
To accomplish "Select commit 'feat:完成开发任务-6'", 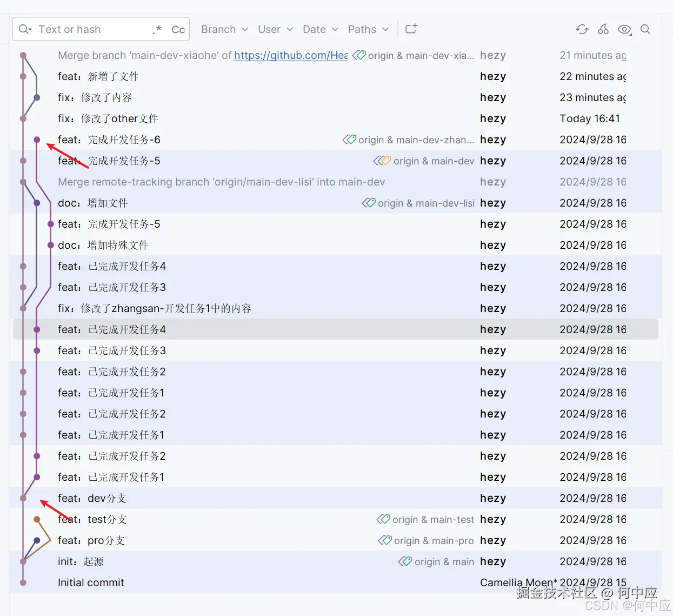I will tap(335, 140).
